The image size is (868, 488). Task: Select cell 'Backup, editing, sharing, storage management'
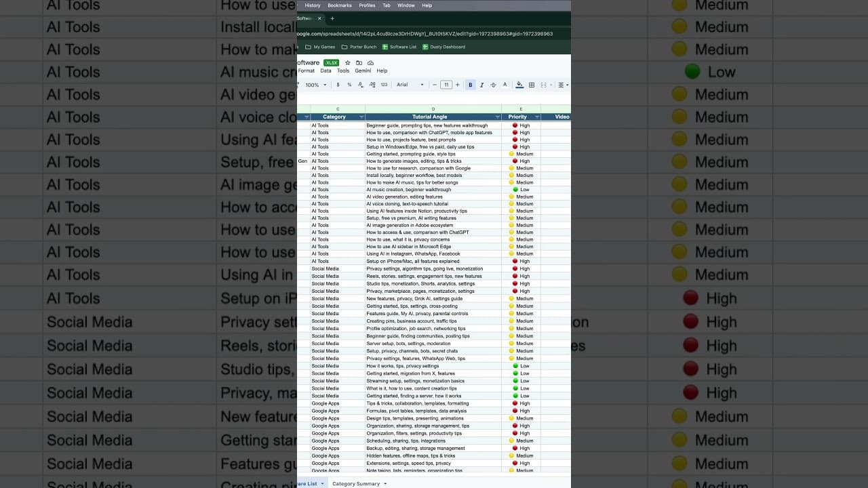[433, 448]
